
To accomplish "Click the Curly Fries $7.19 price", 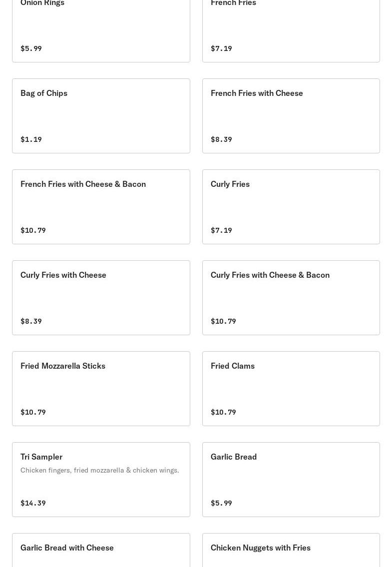I will (x=221, y=230).
